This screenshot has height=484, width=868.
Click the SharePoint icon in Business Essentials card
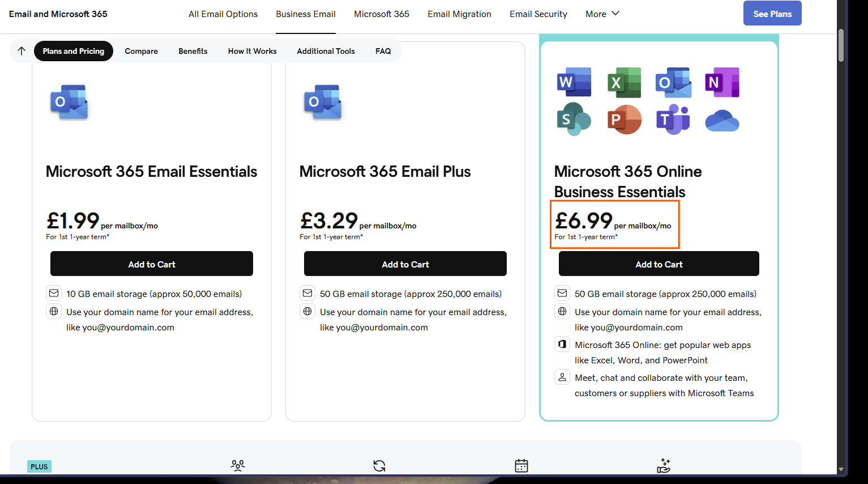click(x=574, y=119)
